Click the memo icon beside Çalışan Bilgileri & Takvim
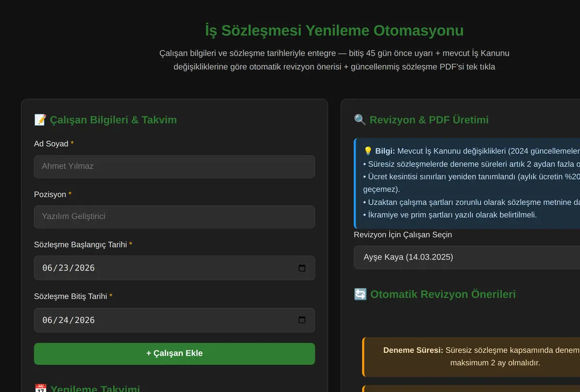Screen dimensions: 580x392 (40, 120)
